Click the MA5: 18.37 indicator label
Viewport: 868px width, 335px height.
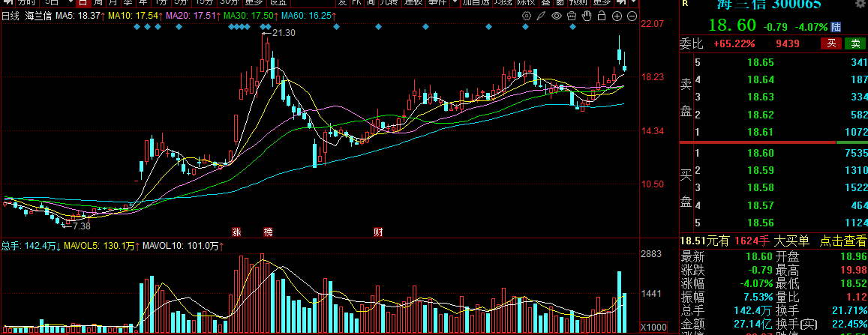coord(80,16)
